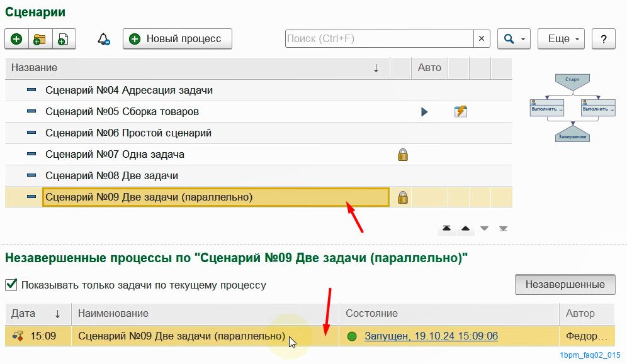Click the green plus create button
The width and height of the screenshot is (627, 364).
click(16, 39)
